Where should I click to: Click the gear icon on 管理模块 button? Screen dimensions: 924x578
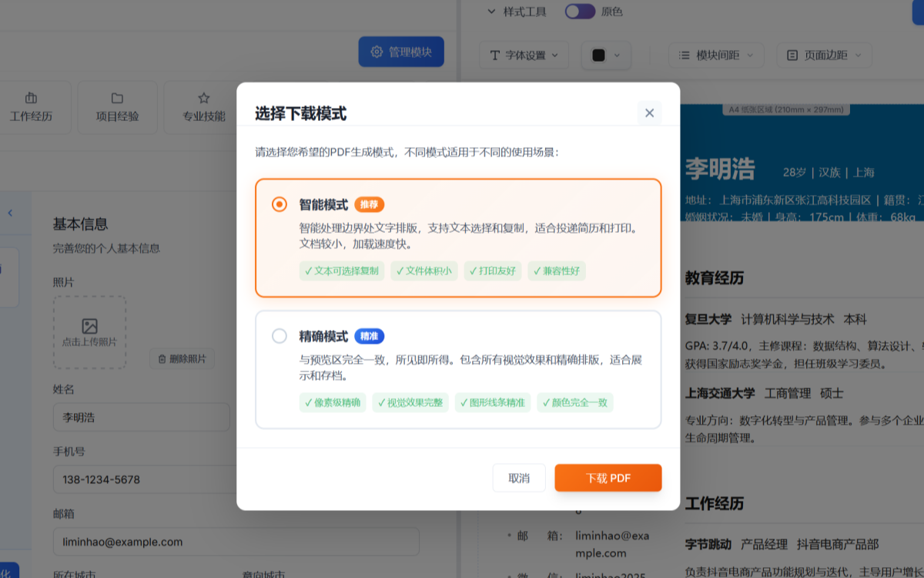tap(376, 51)
